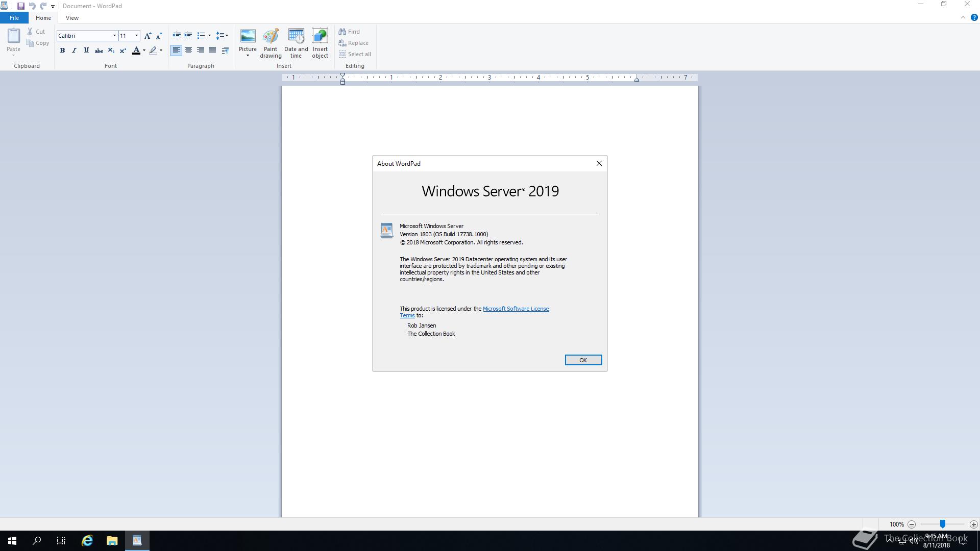Click OK in About WordPad dialog
Image resolution: width=980 pixels, height=551 pixels.
[583, 360]
